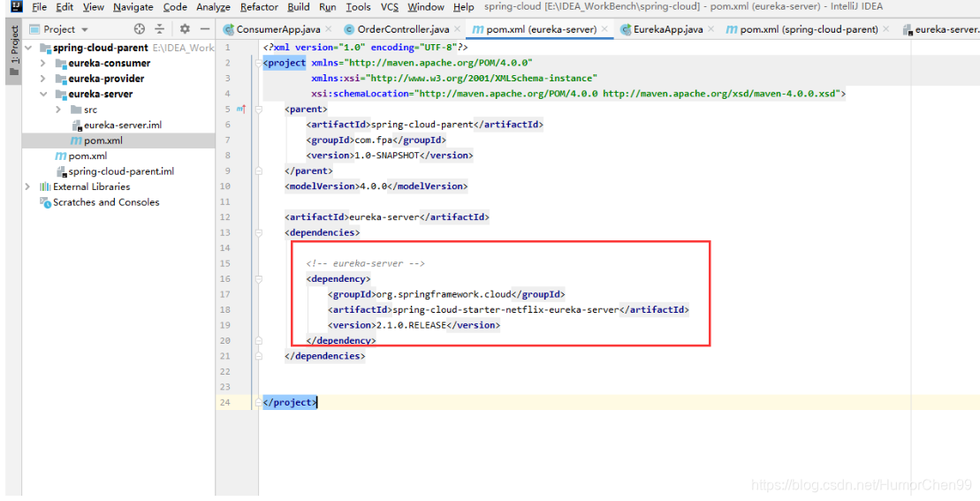The height and width of the screenshot is (501, 980).
Task: Click version text 2.1.0.RELEASE
Action: [x=411, y=325]
